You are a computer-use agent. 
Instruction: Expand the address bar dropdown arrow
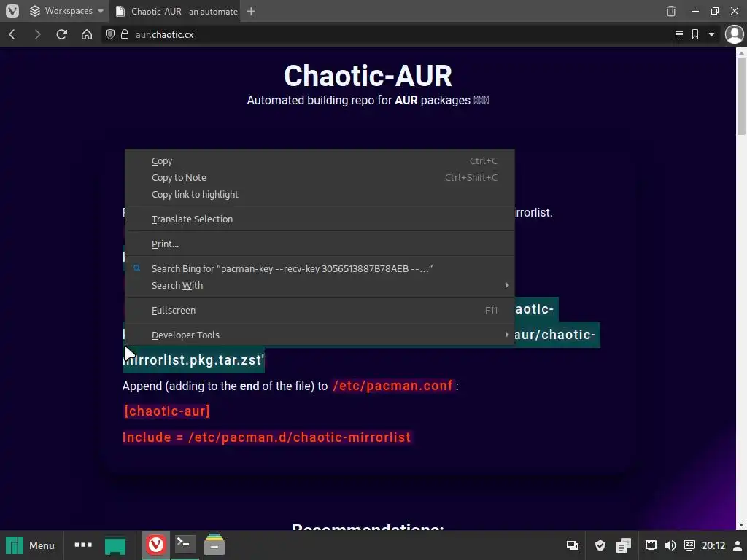[711, 34]
